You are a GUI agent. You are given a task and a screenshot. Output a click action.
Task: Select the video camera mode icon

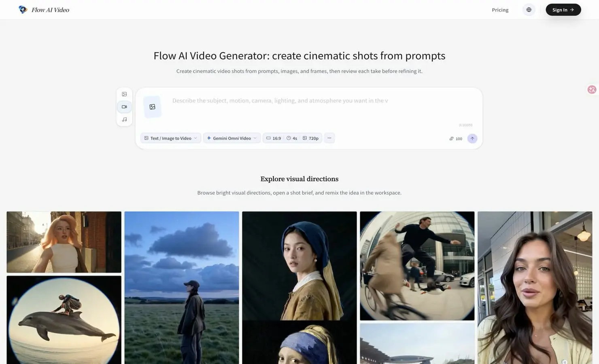click(x=124, y=107)
